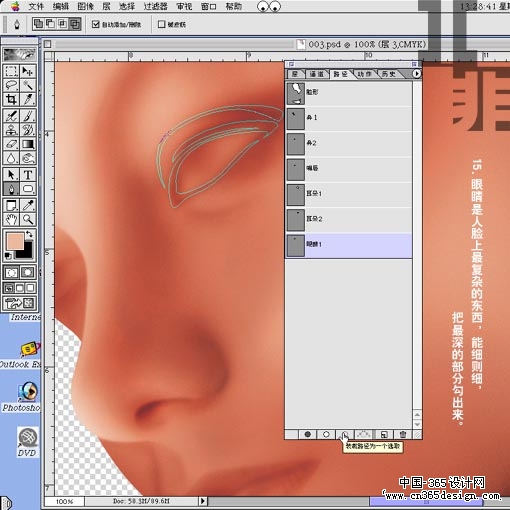
Task: Select the Magic Wand tool
Action: [x=28, y=85]
